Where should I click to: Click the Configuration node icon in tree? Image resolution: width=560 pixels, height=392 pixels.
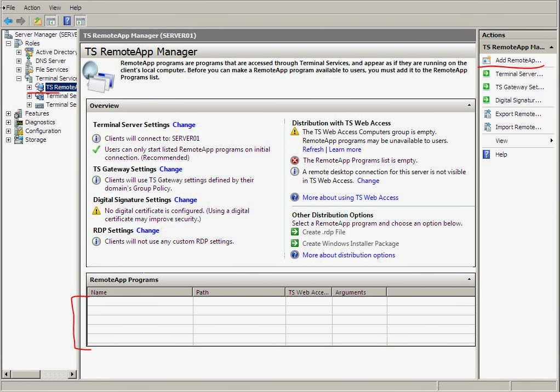pos(19,131)
